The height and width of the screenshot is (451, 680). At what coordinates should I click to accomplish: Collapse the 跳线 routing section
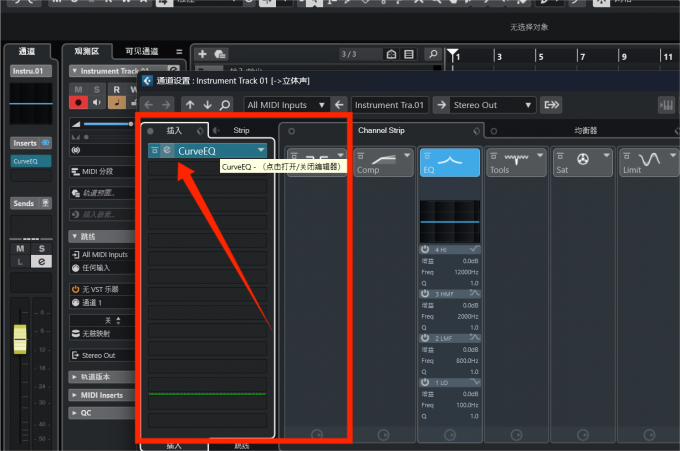[x=75, y=236]
